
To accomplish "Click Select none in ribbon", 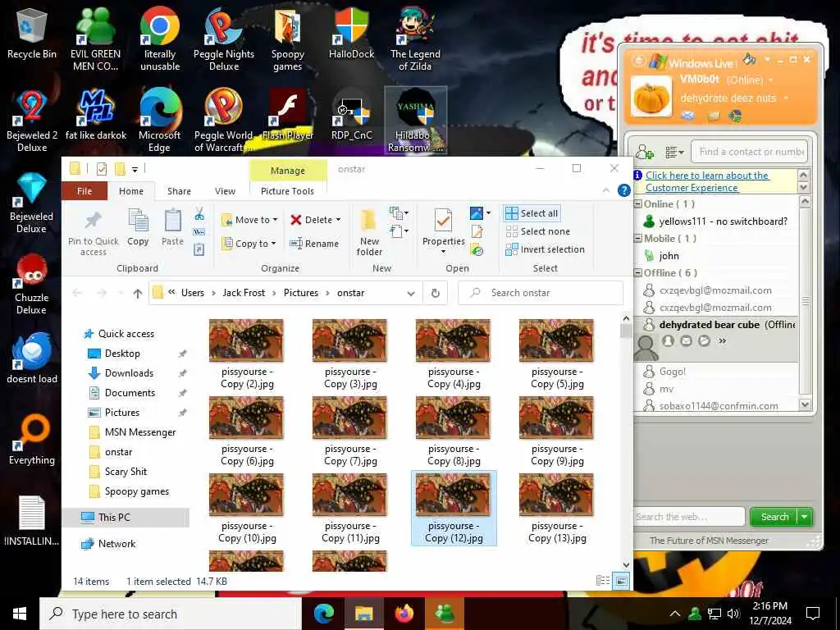I will (x=538, y=231).
